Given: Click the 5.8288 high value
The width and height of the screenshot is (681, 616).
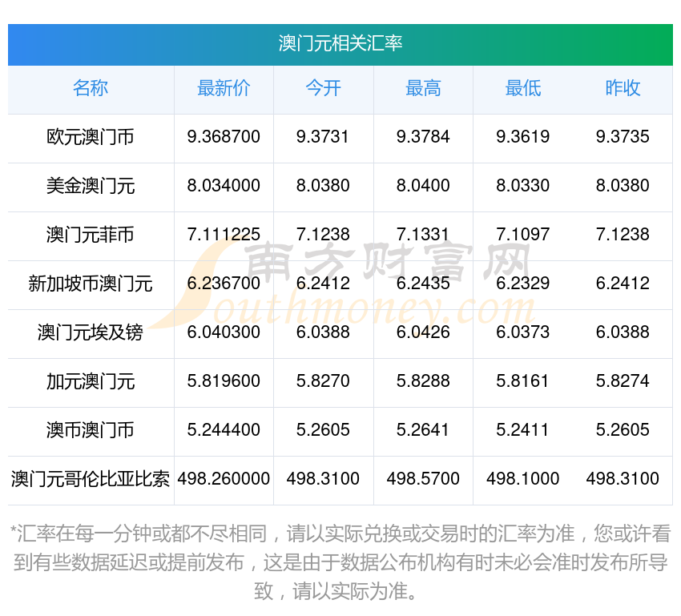Looking at the screenshot, I should (x=423, y=381).
